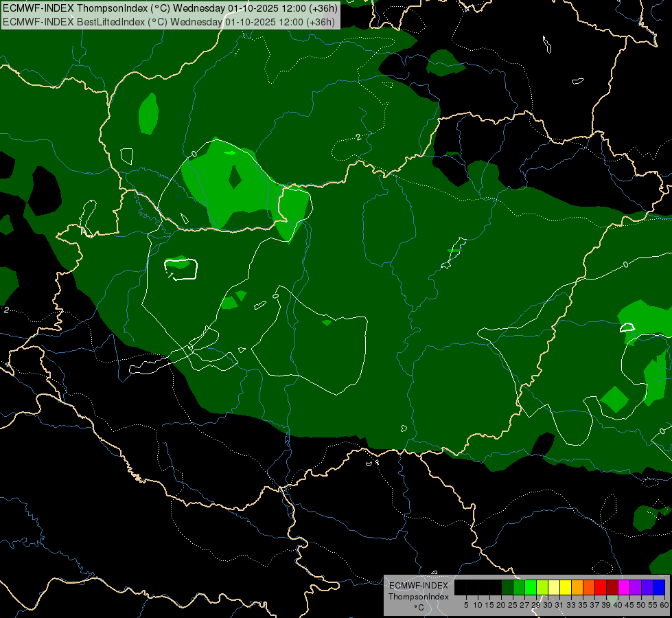Pick the lime 29-30 legend swatch
The image size is (672, 618).
coord(542,587)
